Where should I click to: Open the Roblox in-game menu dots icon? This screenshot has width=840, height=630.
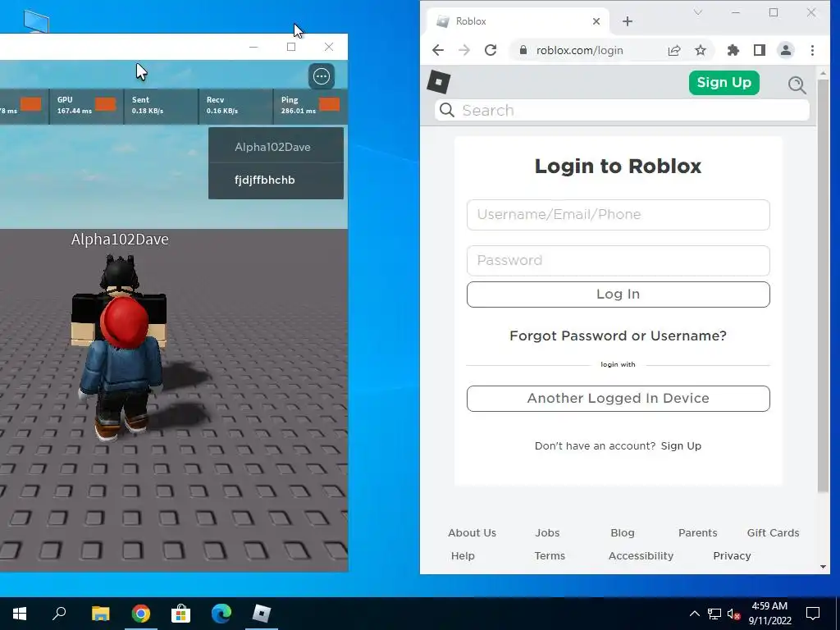point(322,76)
